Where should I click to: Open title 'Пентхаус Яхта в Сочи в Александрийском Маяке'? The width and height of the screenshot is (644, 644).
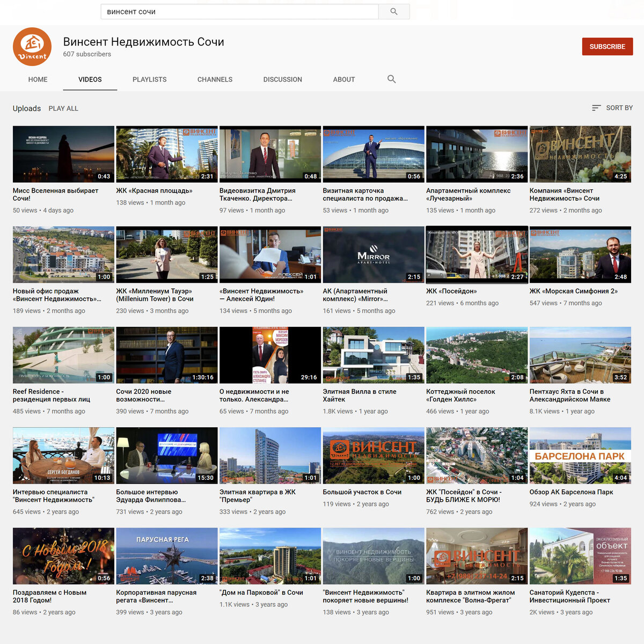point(570,396)
